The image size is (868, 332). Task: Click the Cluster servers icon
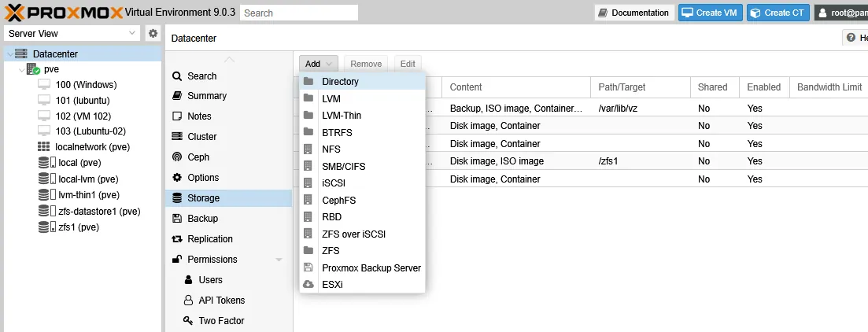point(176,137)
